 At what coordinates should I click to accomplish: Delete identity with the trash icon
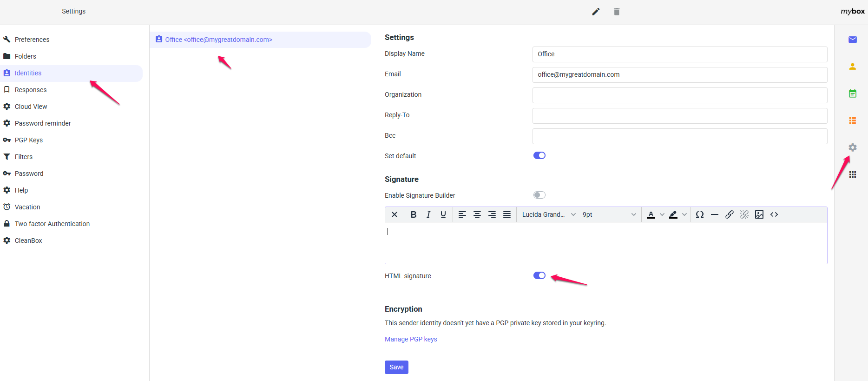[617, 12]
